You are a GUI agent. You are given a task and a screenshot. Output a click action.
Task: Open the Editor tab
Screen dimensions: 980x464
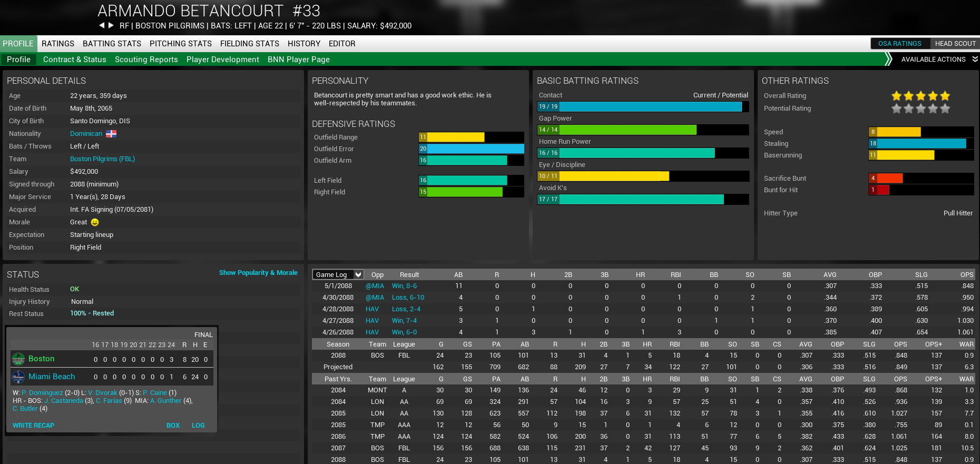click(x=342, y=44)
